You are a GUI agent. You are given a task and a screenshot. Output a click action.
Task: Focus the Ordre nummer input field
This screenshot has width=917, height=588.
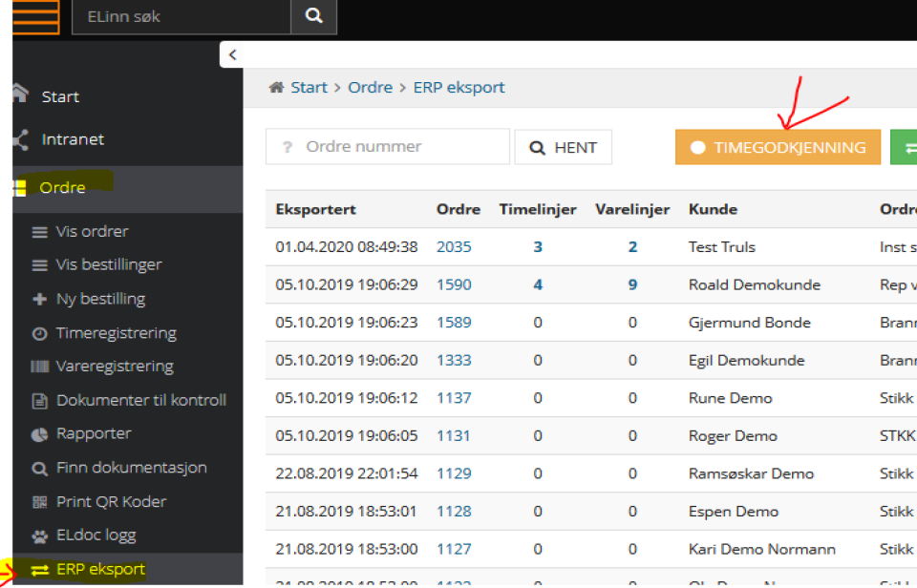click(388, 147)
